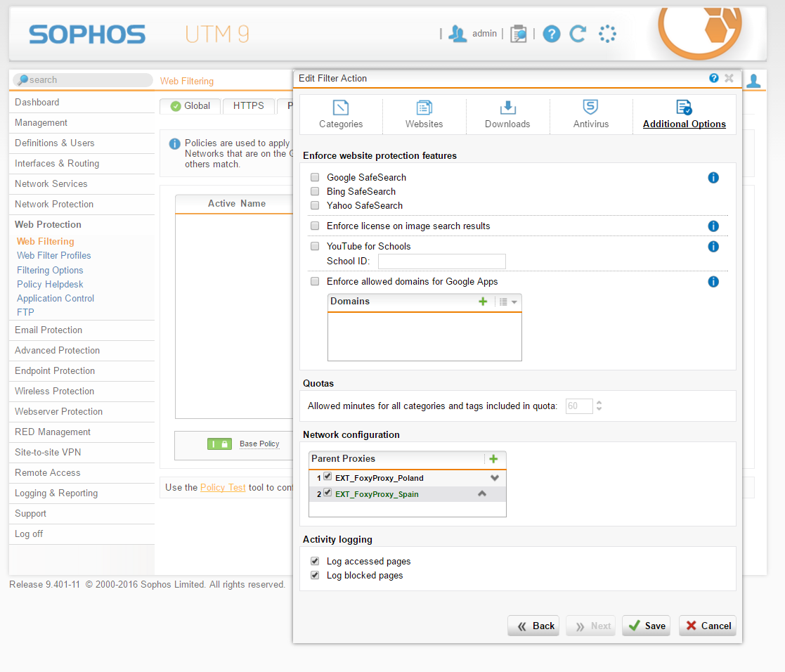The image size is (785, 672).
Task: Switch to Categories tab
Action: (x=341, y=115)
